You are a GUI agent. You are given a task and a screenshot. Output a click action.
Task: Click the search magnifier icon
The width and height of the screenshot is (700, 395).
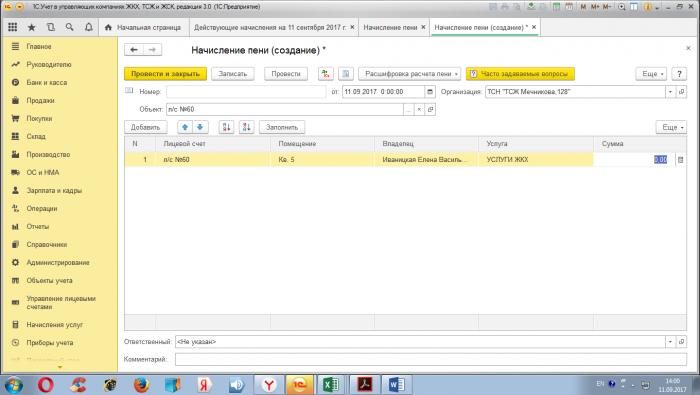coord(70,27)
